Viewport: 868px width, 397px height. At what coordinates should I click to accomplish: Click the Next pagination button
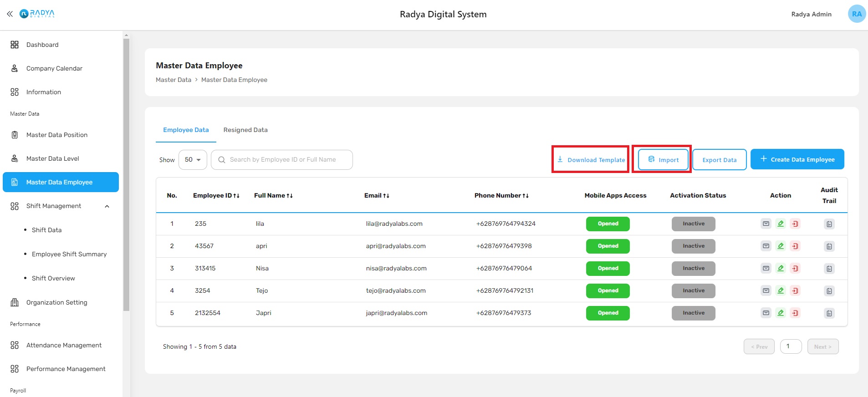click(823, 346)
